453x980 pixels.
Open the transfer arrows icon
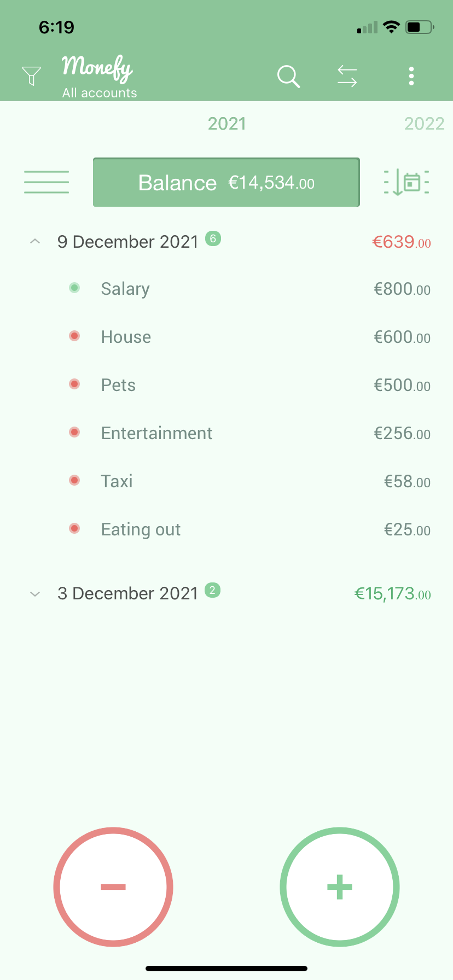click(347, 76)
